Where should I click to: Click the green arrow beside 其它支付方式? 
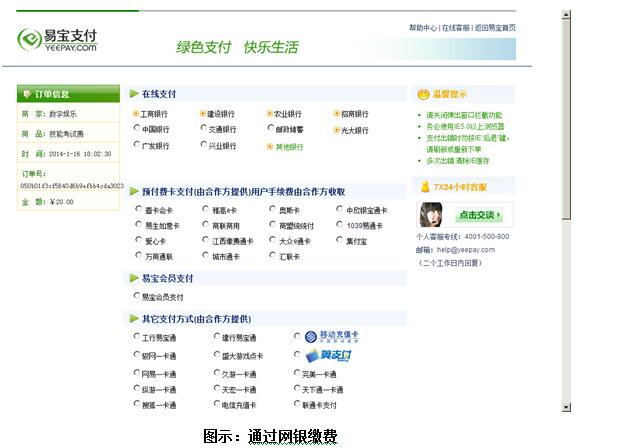tap(134, 319)
